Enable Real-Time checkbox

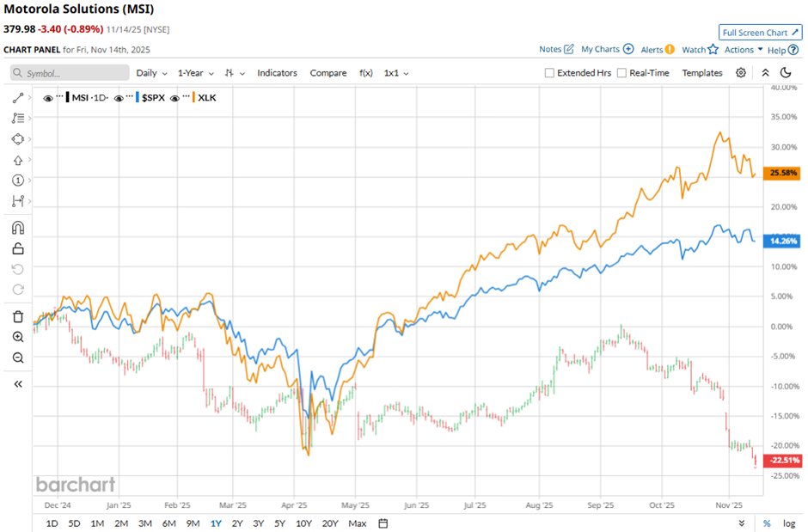[622, 73]
